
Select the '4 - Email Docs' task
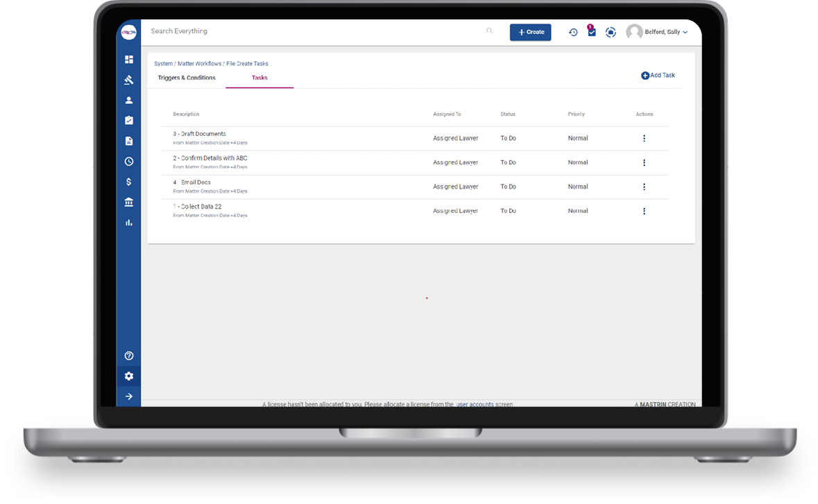click(x=192, y=182)
